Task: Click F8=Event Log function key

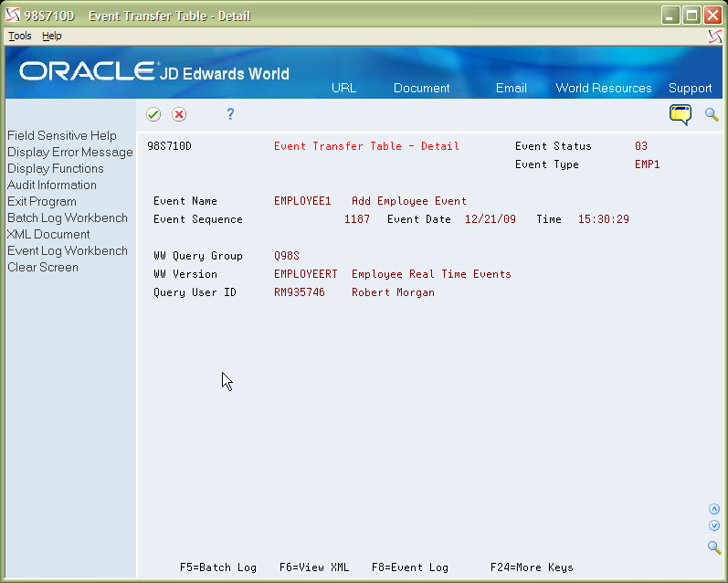Action: [410, 567]
